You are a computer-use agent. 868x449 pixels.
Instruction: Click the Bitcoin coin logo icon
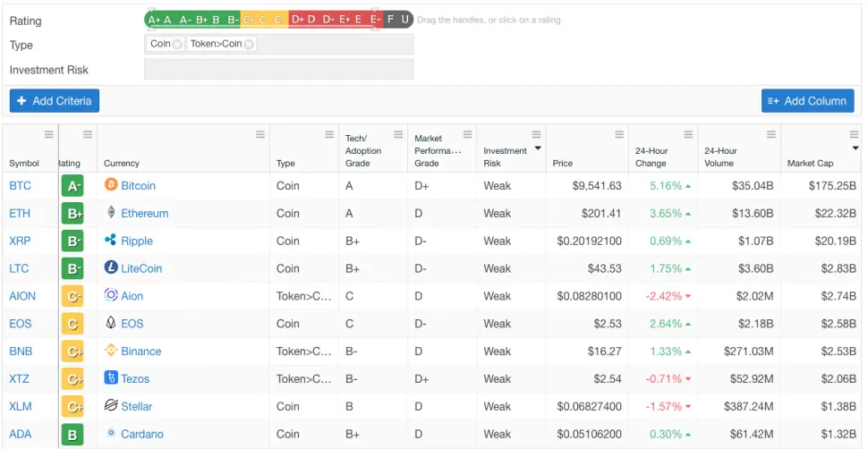pos(111,185)
